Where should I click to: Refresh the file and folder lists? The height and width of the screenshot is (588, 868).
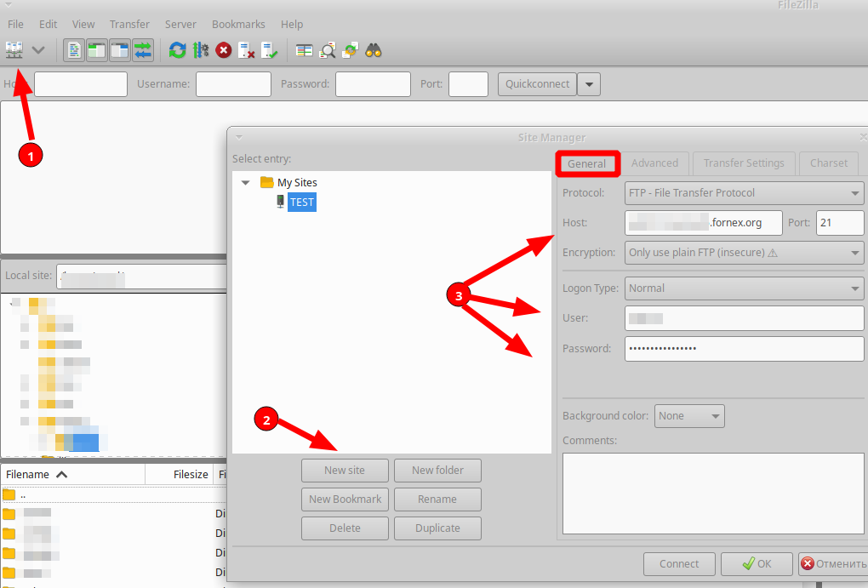pos(178,50)
